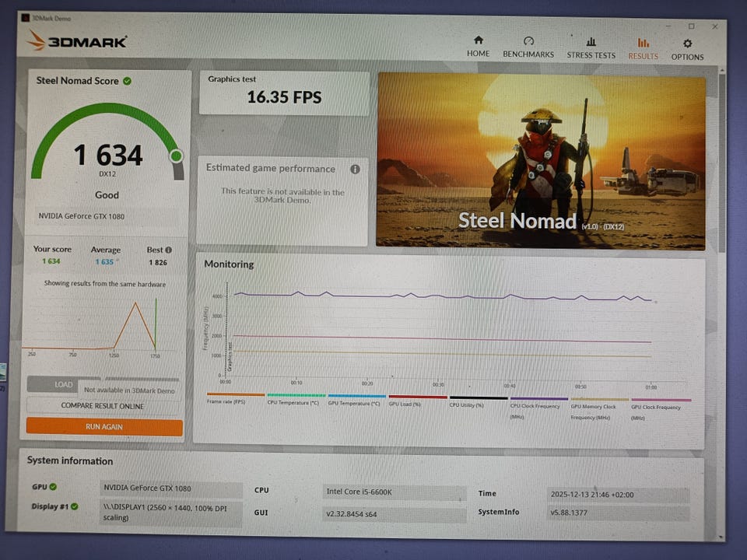Click the System information heading

[70, 460]
